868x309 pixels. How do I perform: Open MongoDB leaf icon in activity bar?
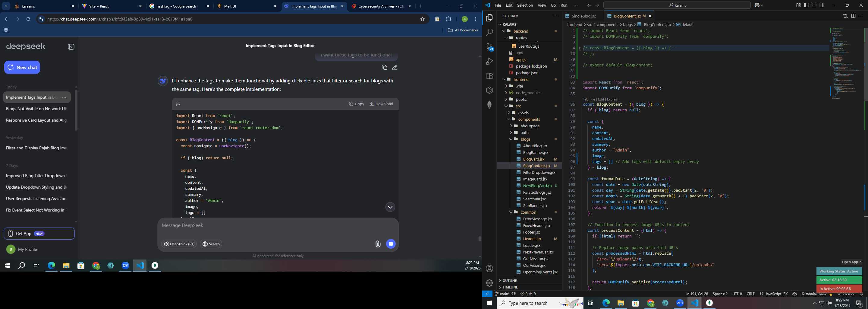(x=489, y=105)
